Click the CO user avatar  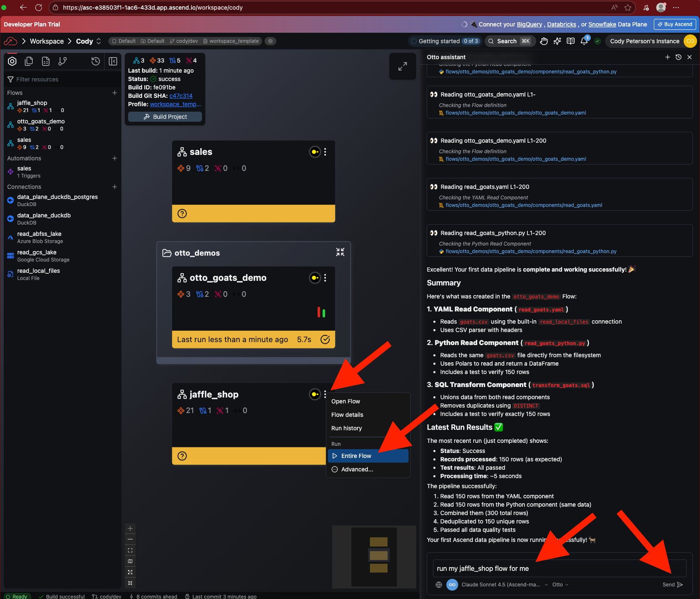coord(690,41)
